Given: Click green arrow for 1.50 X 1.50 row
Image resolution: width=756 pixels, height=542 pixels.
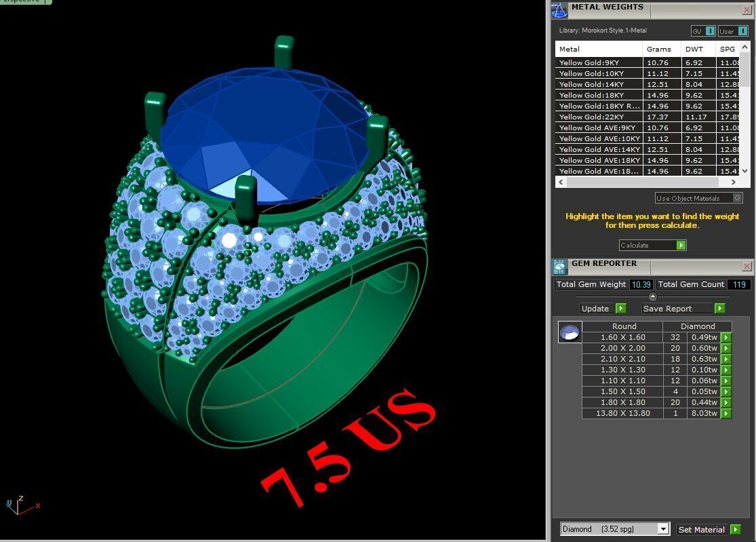Looking at the screenshot, I should tap(726, 391).
